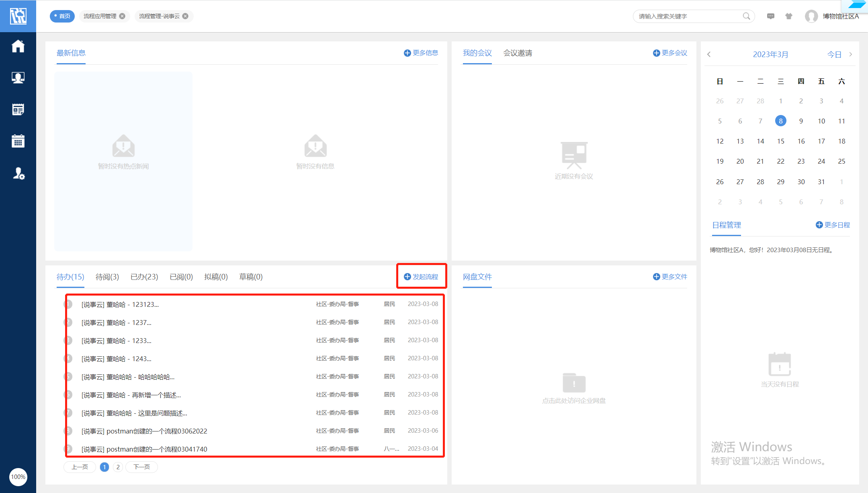Open the calendar sidebar icon
The width and height of the screenshot is (868, 493).
18,141
